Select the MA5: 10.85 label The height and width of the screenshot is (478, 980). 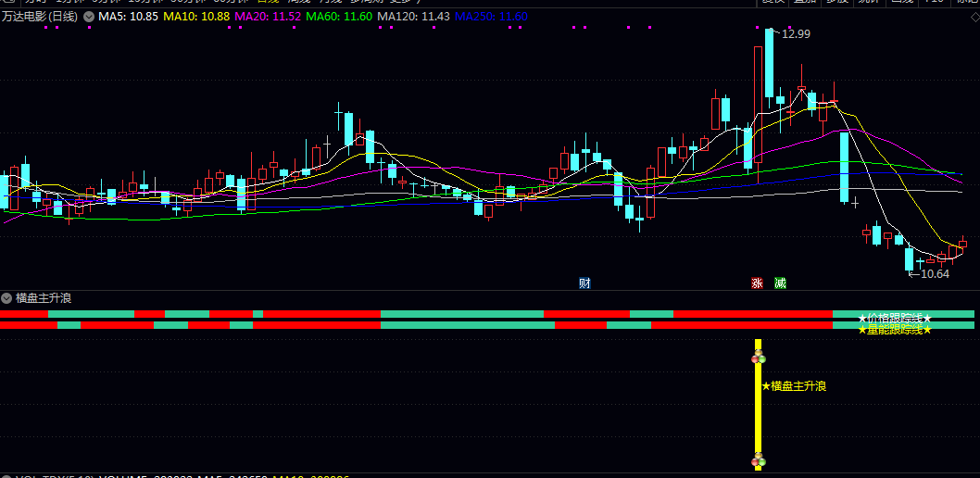pos(128,17)
